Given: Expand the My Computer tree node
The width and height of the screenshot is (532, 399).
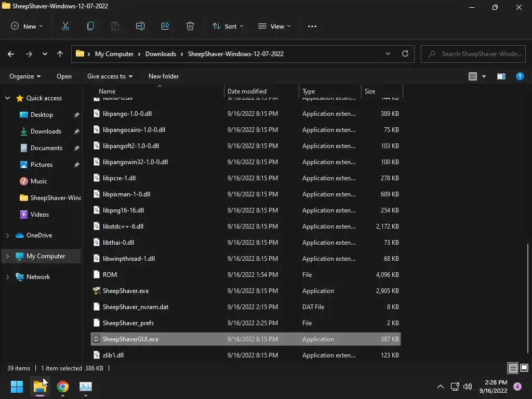Looking at the screenshot, I should point(7,256).
